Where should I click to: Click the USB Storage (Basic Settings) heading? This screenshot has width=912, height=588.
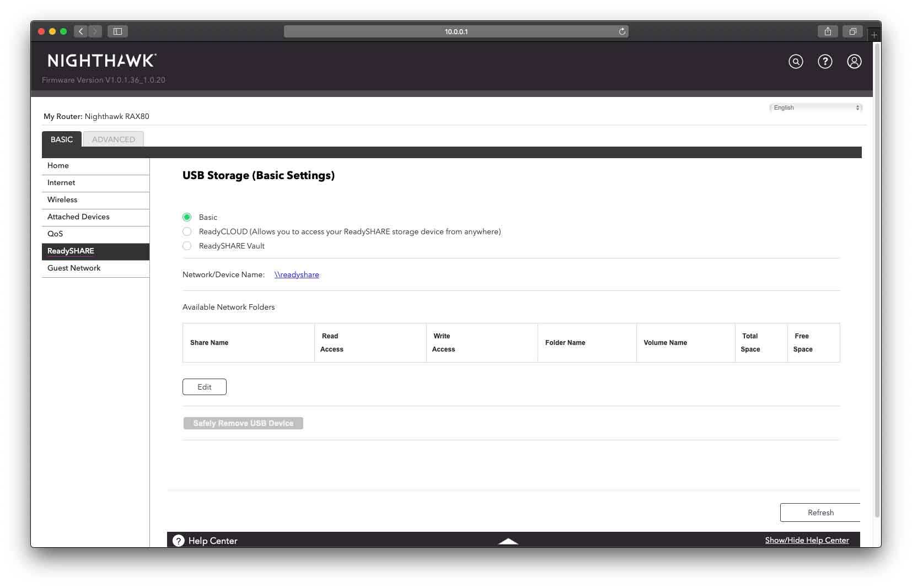259,175
